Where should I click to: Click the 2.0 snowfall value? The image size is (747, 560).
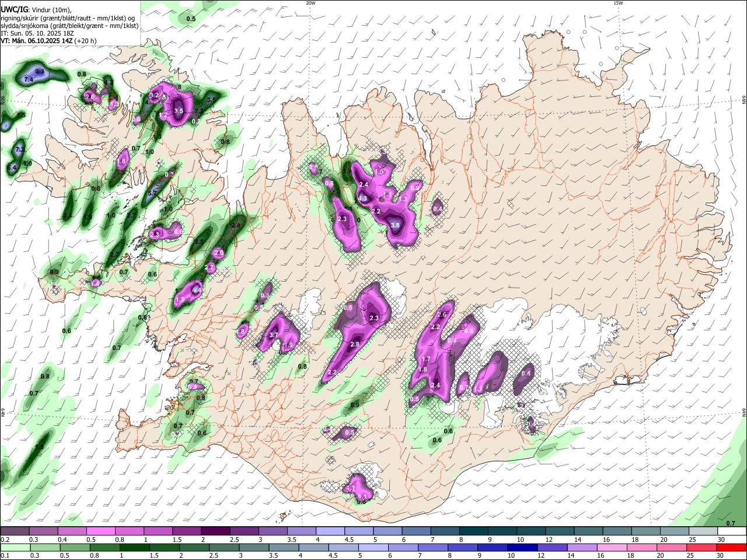[219, 253]
